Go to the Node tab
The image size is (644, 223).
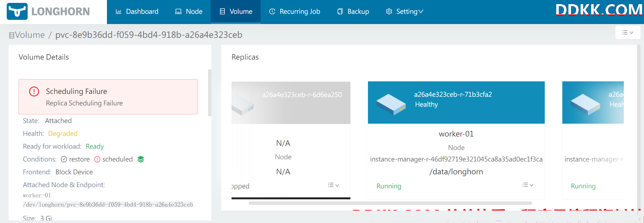189,12
